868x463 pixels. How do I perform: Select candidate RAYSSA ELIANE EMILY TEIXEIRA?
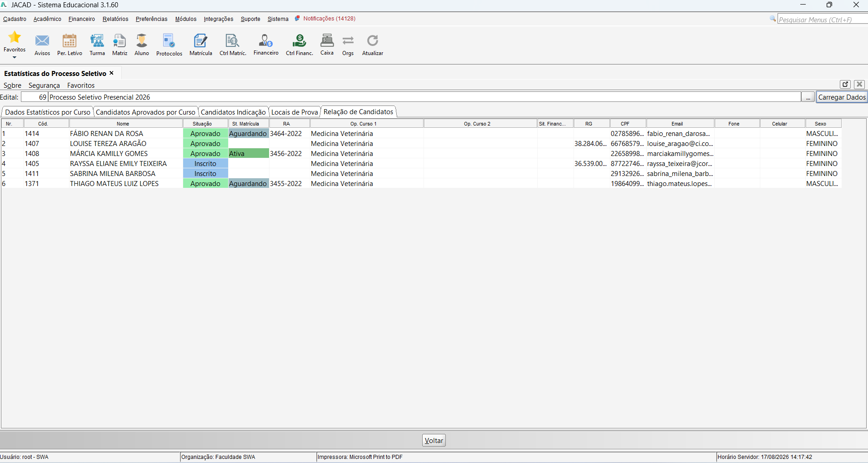(118, 164)
